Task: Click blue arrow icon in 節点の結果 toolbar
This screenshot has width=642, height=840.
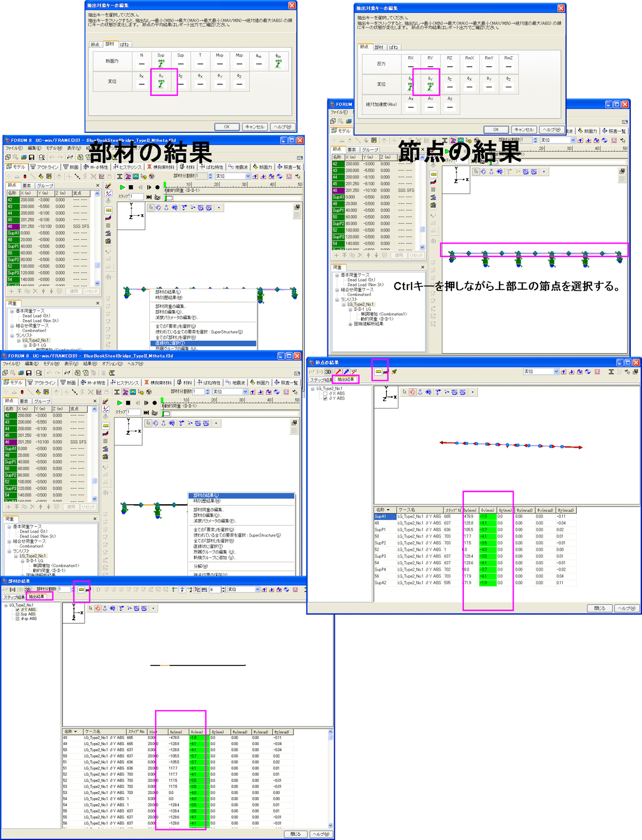Action: 346,372
